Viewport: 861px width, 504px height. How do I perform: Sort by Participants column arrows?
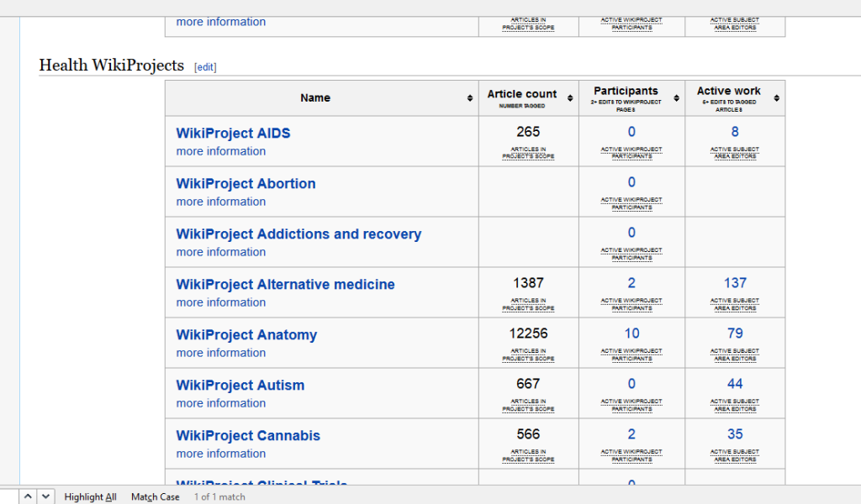coord(677,98)
